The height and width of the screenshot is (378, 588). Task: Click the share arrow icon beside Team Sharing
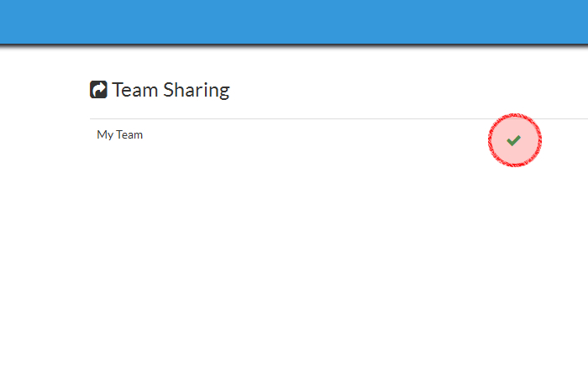point(98,90)
